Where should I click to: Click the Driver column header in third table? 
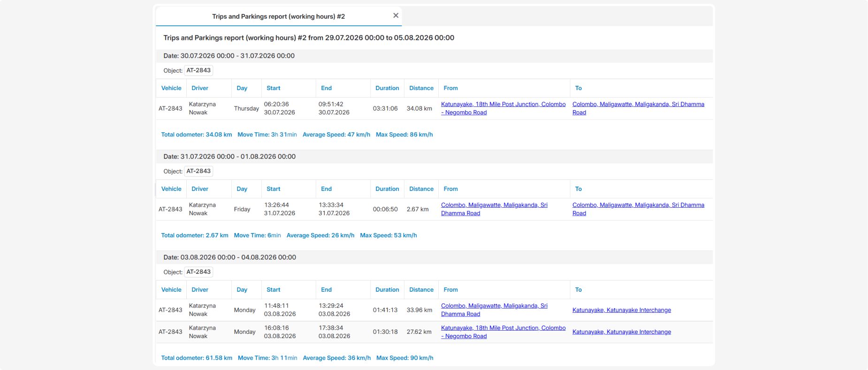click(200, 290)
